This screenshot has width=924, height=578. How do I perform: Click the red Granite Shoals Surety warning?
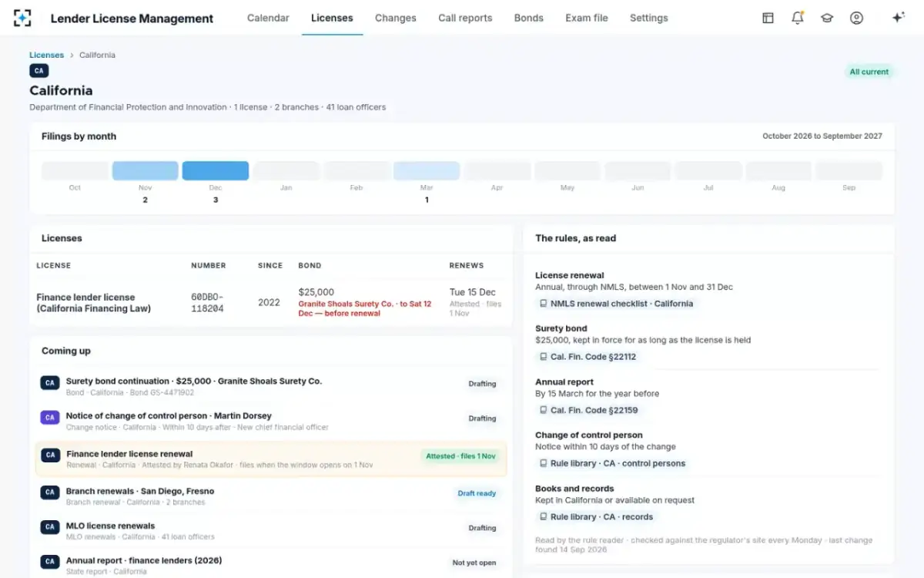tap(365, 308)
